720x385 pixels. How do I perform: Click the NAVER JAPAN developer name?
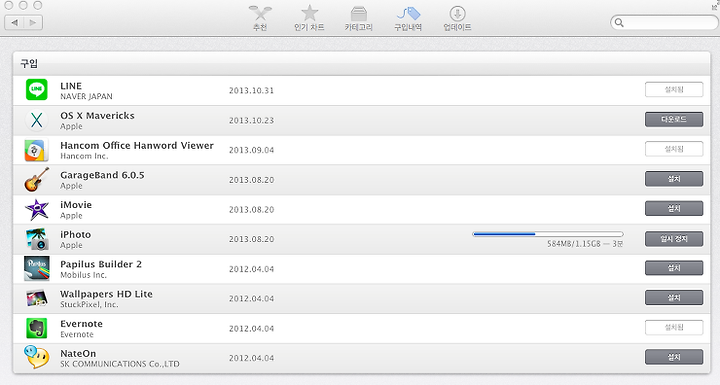point(86,96)
